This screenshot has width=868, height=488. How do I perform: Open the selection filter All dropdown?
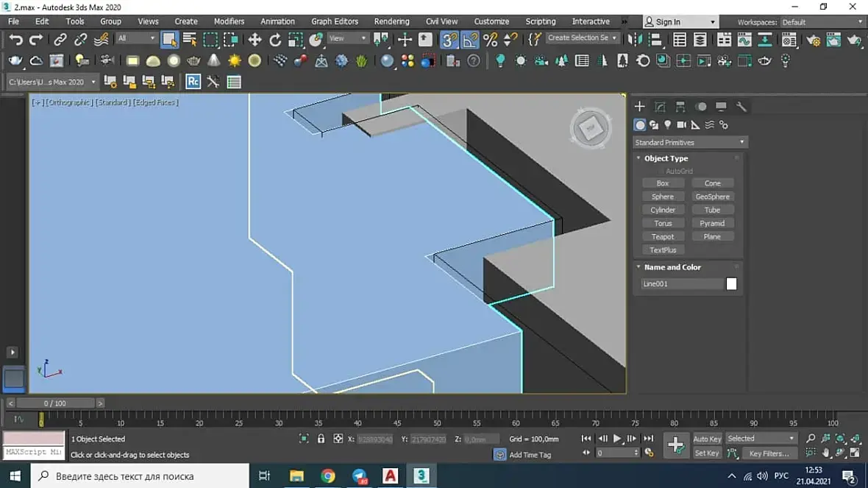click(x=137, y=38)
